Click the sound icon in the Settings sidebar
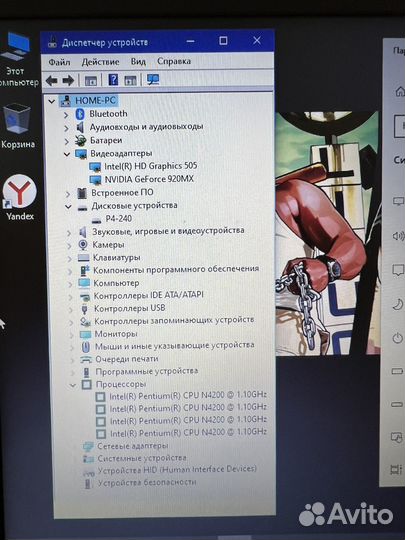Screen dimensions: 405x540 point(398,236)
